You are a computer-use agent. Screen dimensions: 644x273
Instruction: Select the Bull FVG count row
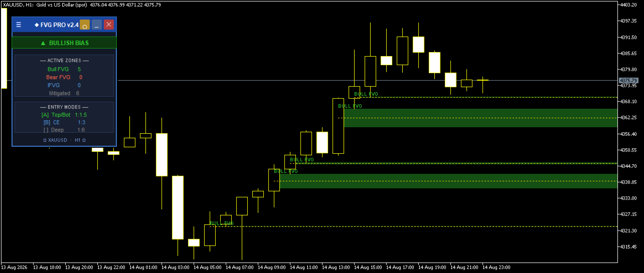click(x=64, y=69)
